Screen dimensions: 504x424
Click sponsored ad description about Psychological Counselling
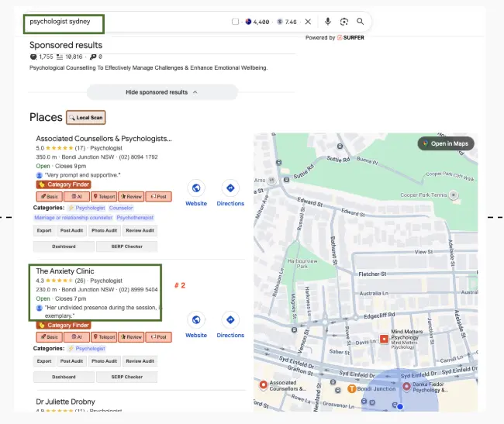[149, 67]
